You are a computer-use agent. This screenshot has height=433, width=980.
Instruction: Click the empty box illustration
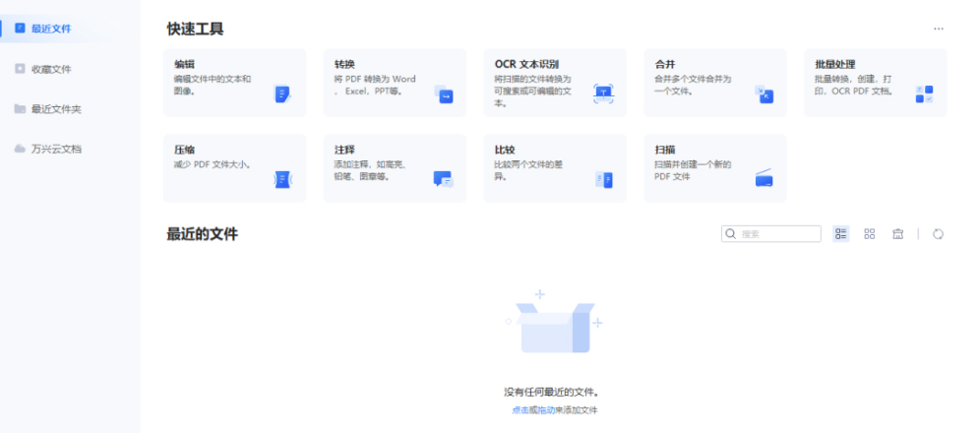click(x=554, y=322)
